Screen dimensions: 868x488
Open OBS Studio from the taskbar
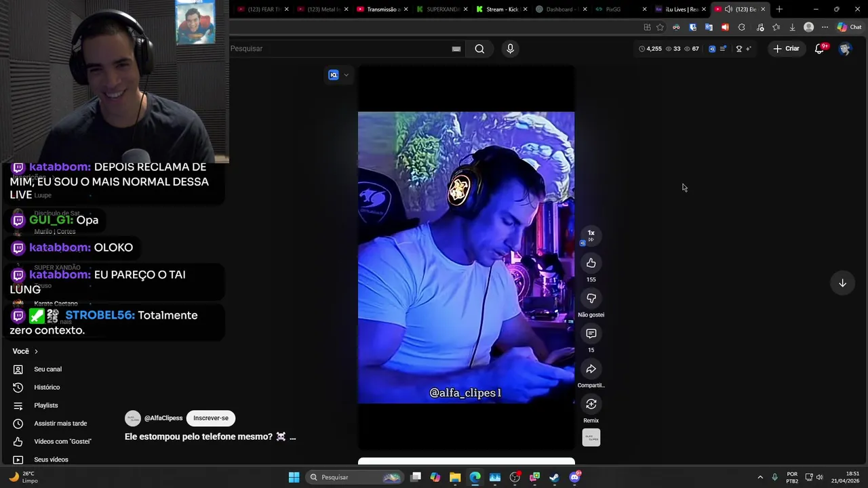pyautogui.click(x=515, y=477)
